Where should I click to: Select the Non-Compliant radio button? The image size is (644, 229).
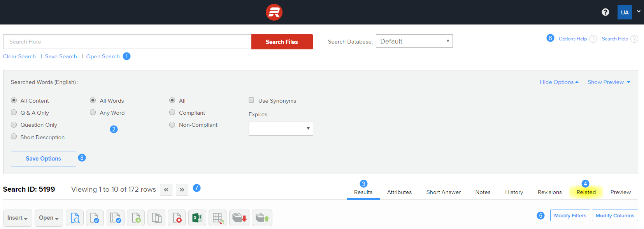172,124
